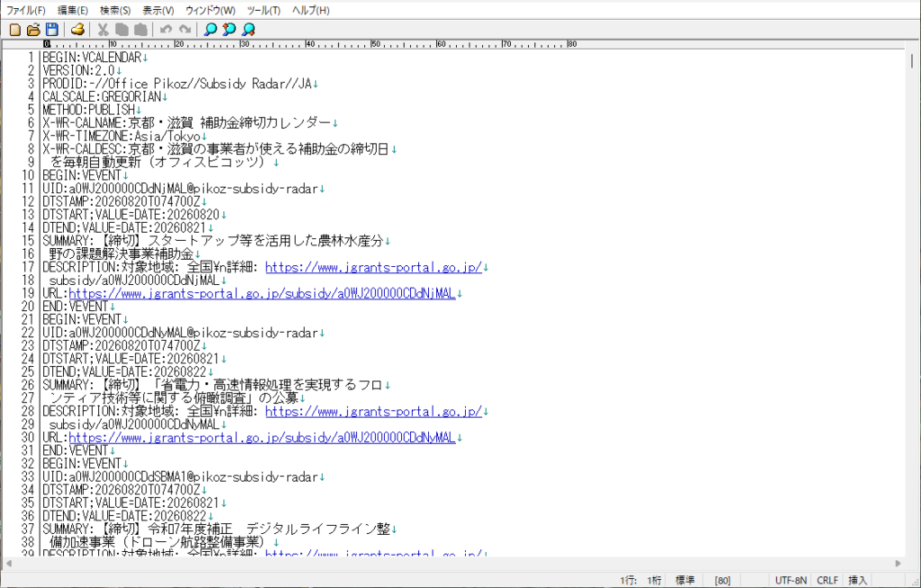Click the SUMMARY 令和7年度補正 line

click(216, 530)
